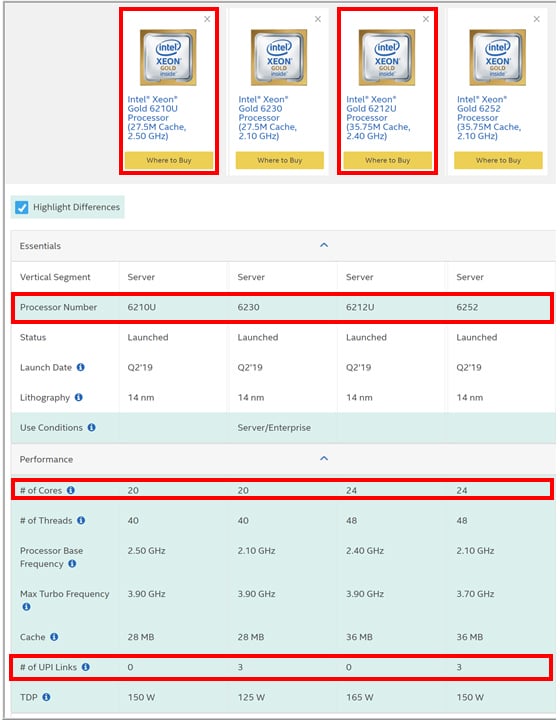Click Where to Buy for Gold 6210U
Viewport: 560px width, 720px height.
pyautogui.click(x=169, y=160)
